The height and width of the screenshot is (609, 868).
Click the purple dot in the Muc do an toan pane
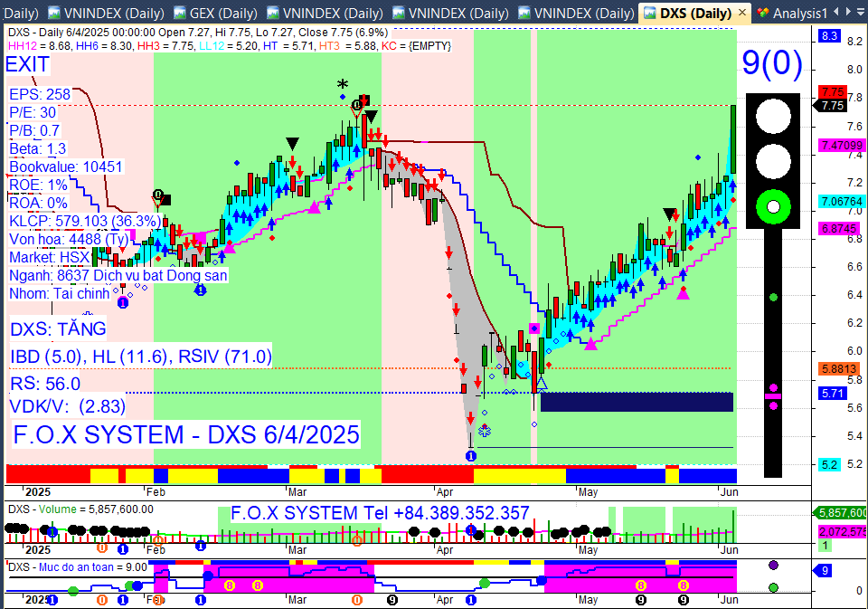pos(773,566)
